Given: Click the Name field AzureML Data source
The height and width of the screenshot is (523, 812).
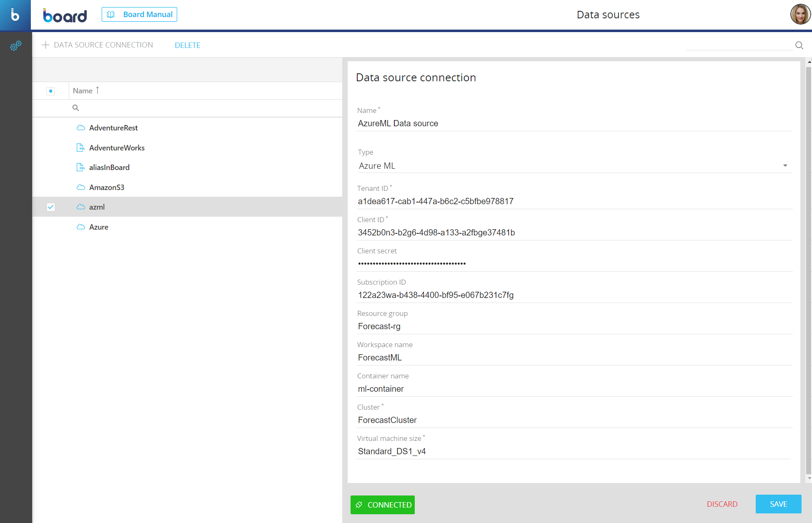Looking at the screenshot, I should (x=574, y=123).
